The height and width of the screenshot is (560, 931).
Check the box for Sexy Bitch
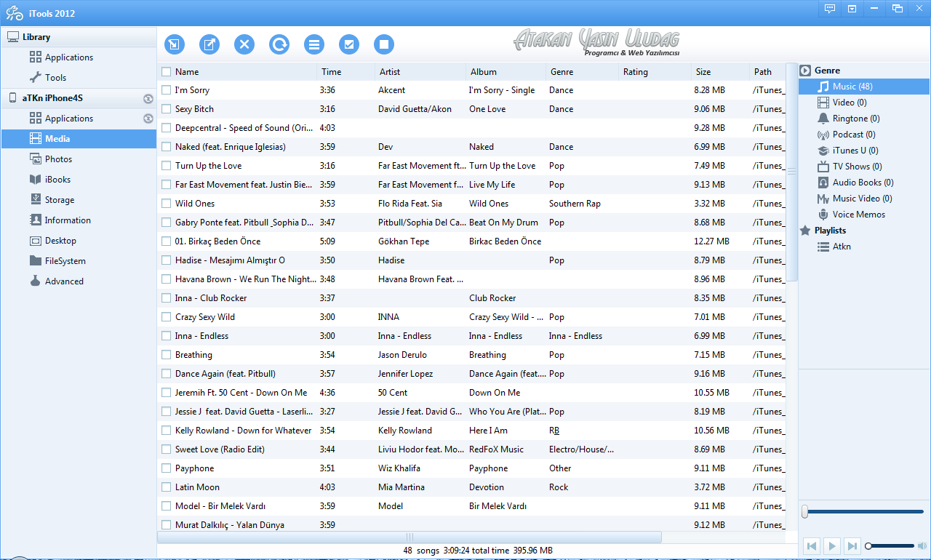(x=167, y=109)
